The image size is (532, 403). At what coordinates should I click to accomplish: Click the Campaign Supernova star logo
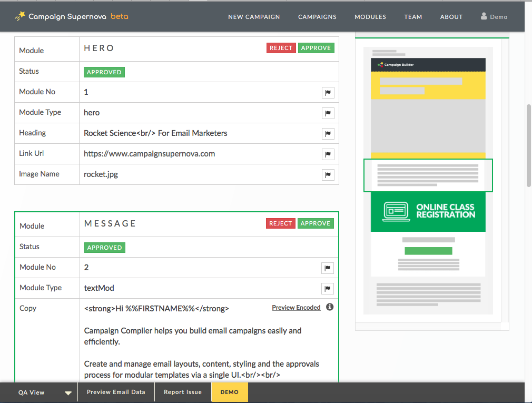(20, 16)
